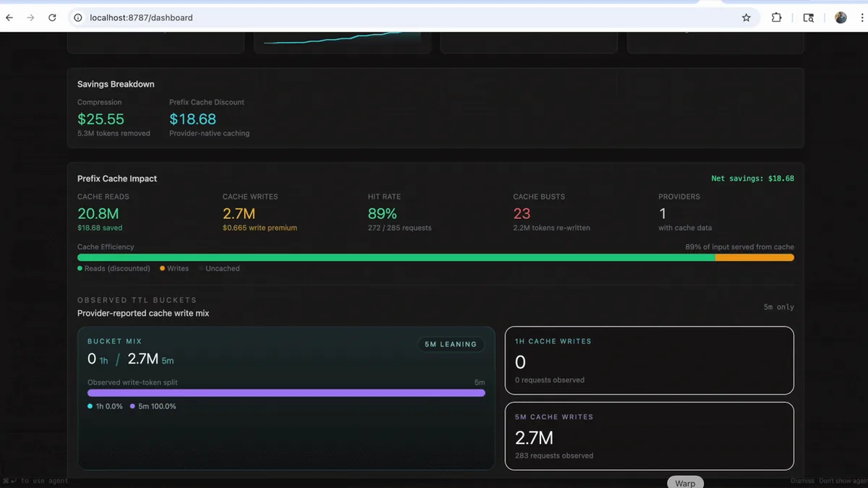This screenshot has height=488, width=868.
Task: Click the "Uncached" legend item
Action: pyautogui.click(x=219, y=268)
